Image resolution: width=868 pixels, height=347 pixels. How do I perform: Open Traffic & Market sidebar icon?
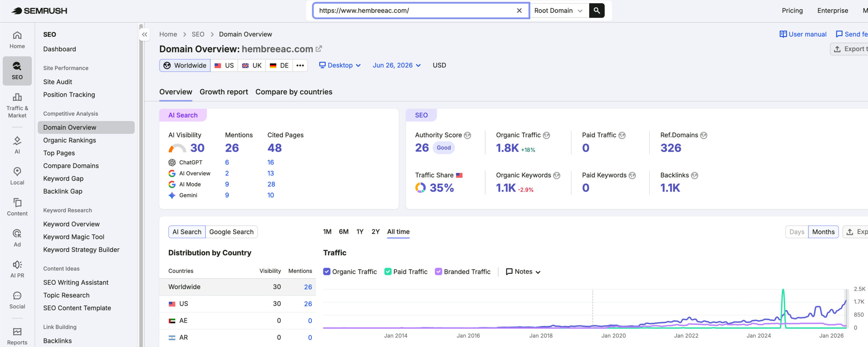pos(17,106)
